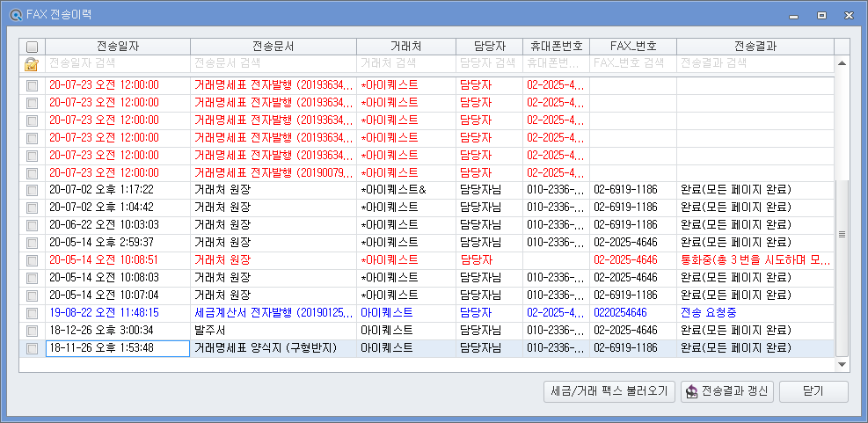Close the FAX 전송이력 window
Screen dimensions: 868x423
click(849, 16)
